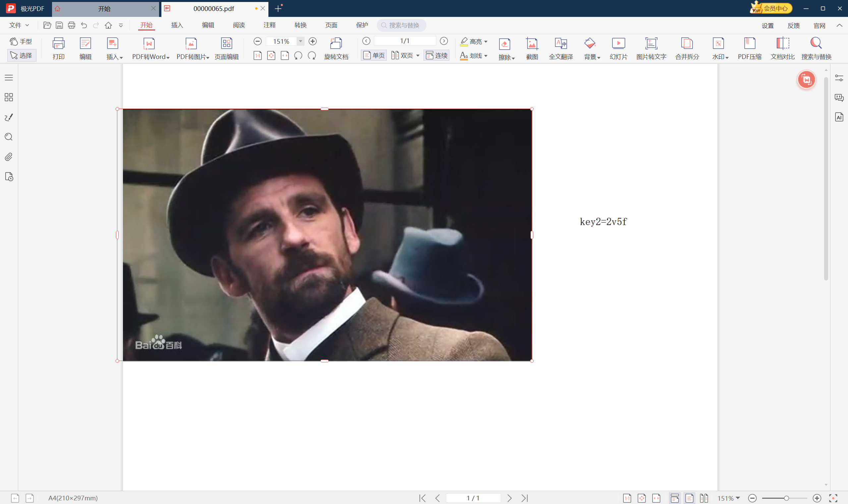Click the open folder icon in quick access bar
Screen dimensions: 848x504
(47, 25)
